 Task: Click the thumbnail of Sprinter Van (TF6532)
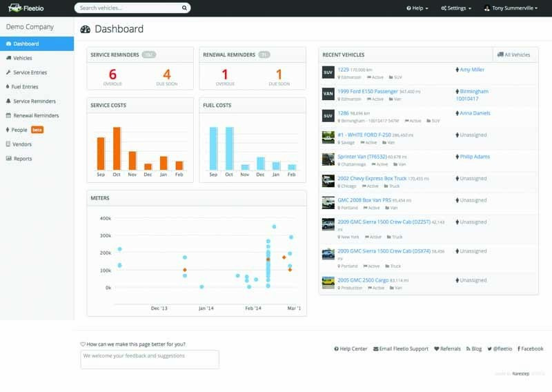(328, 159)
